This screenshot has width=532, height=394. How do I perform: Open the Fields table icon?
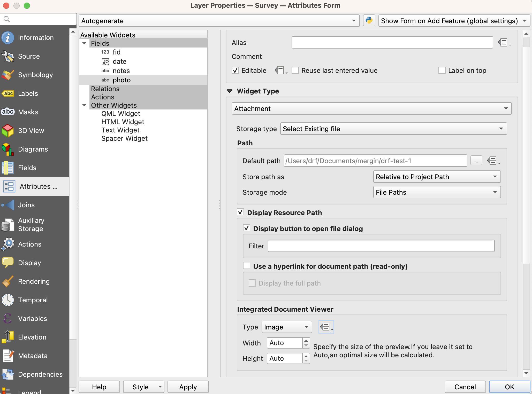(8, 168)
